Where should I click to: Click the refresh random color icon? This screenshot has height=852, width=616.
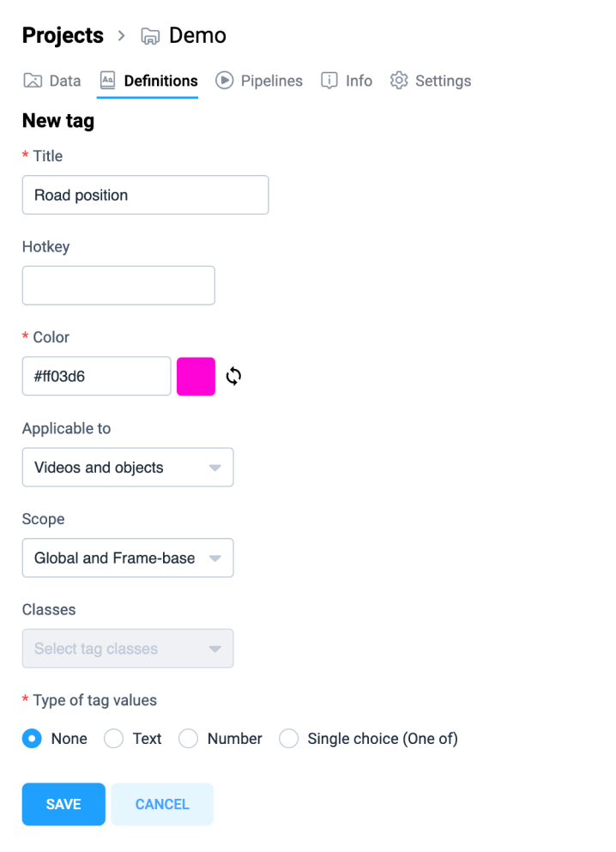click(x=233, y=376)
